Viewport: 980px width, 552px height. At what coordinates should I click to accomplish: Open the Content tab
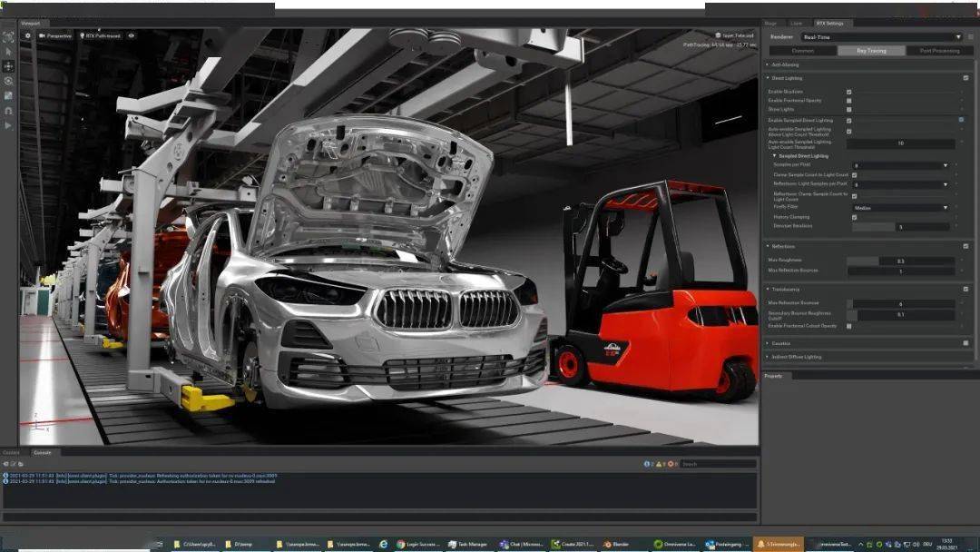click(x=11, y=452)
